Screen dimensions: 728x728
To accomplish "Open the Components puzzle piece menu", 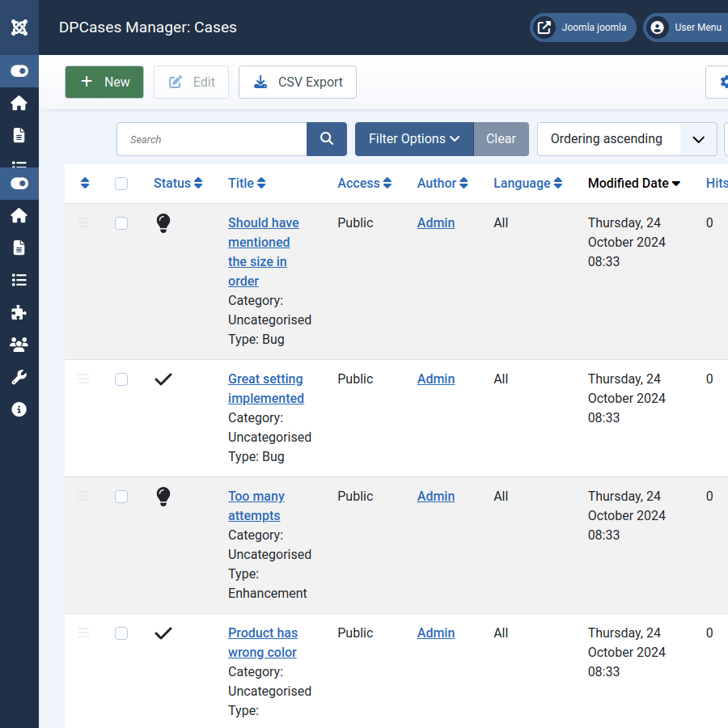I will [x=19, y=312].
